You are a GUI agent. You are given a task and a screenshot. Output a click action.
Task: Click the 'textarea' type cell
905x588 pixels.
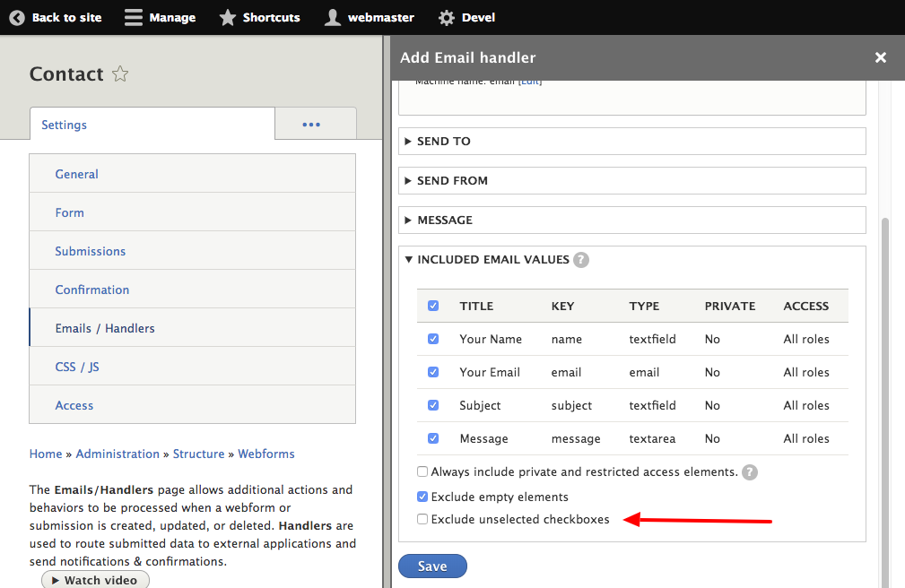click(x=652, y=439)
